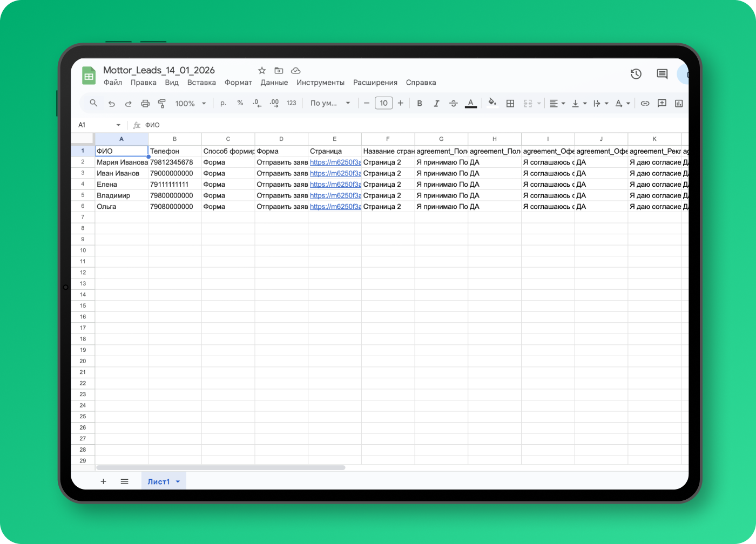This screenshot has height=544, width=756.
Task: Click the undo arrow
Action: click(x=111, y=104)
